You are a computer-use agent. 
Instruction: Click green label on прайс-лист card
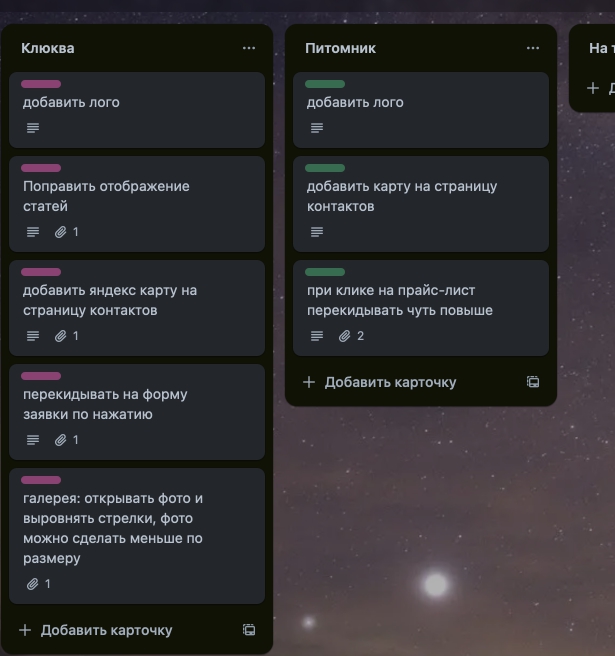[325, 272]
